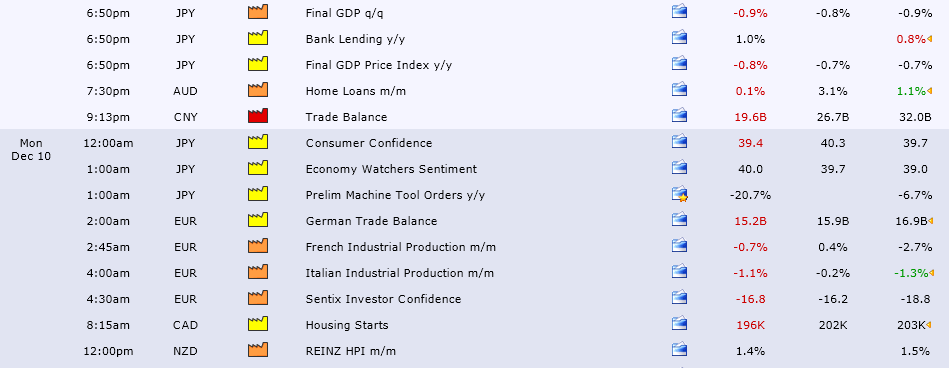Click revision arrow beside Housing Starts 203K
Image resolution: width=949 pixels, height=368 pixels.
coord(929,326)
